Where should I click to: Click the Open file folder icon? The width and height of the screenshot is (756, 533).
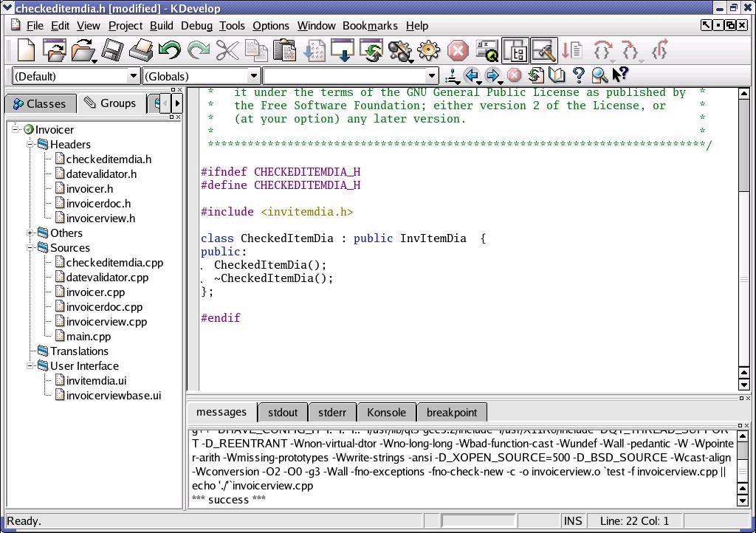(83, 50)
